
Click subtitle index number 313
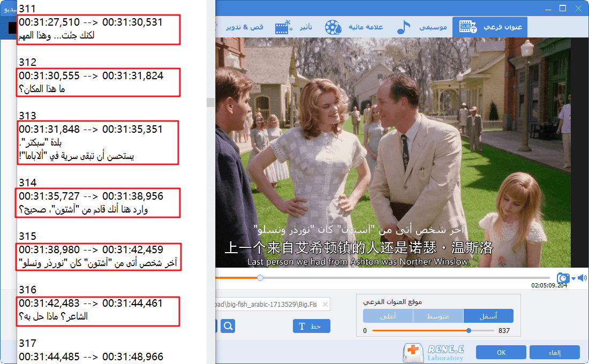[27, 116]
